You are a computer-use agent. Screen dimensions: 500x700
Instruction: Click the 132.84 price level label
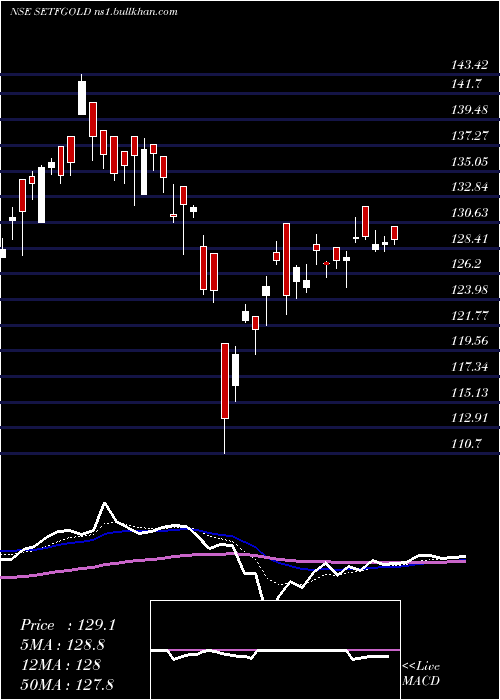469,187
